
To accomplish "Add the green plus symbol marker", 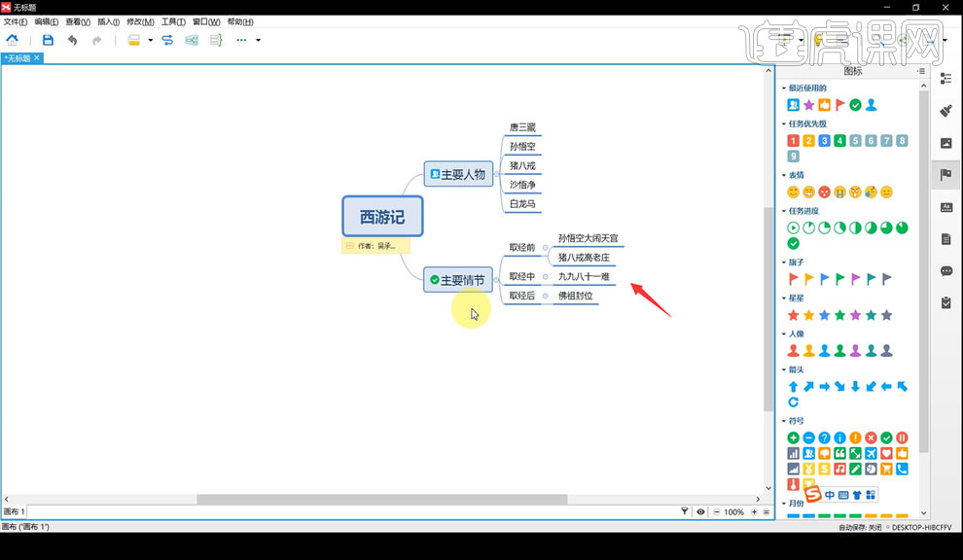I will coord(794,437).
